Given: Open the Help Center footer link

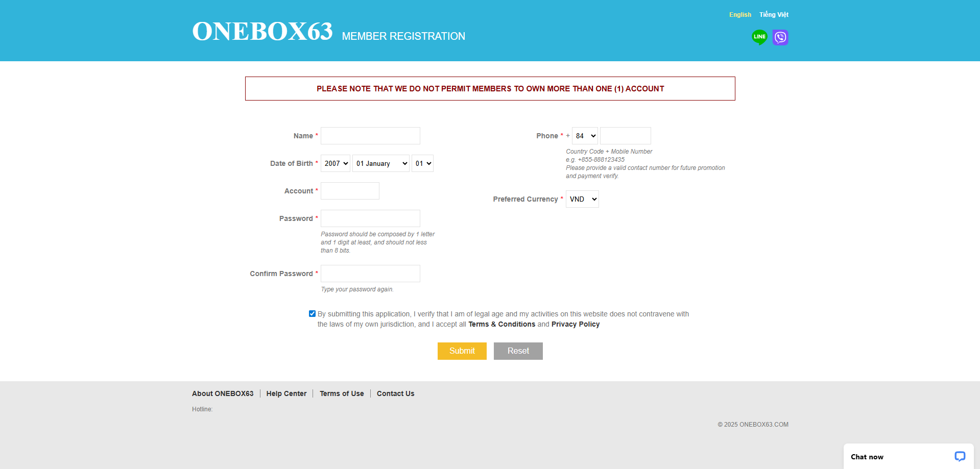Looking at the screenshot, I should [286, 393].
